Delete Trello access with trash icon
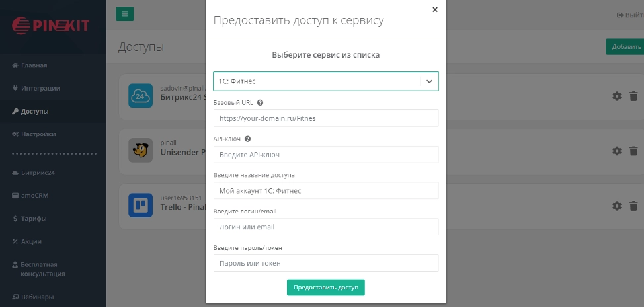The width and height of the screenshot is (644, 308). point(633,206)
